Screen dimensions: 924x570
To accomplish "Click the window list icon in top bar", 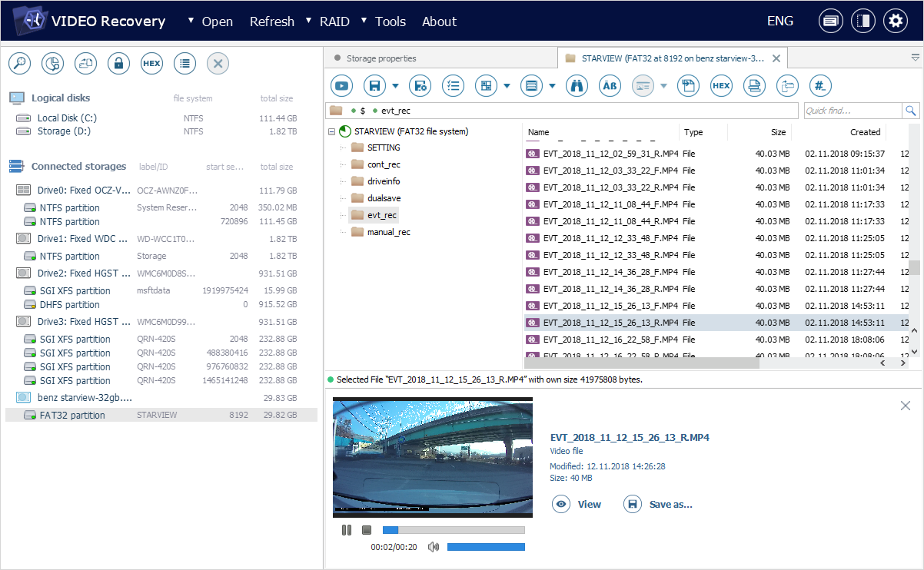I will pos(830,21).
